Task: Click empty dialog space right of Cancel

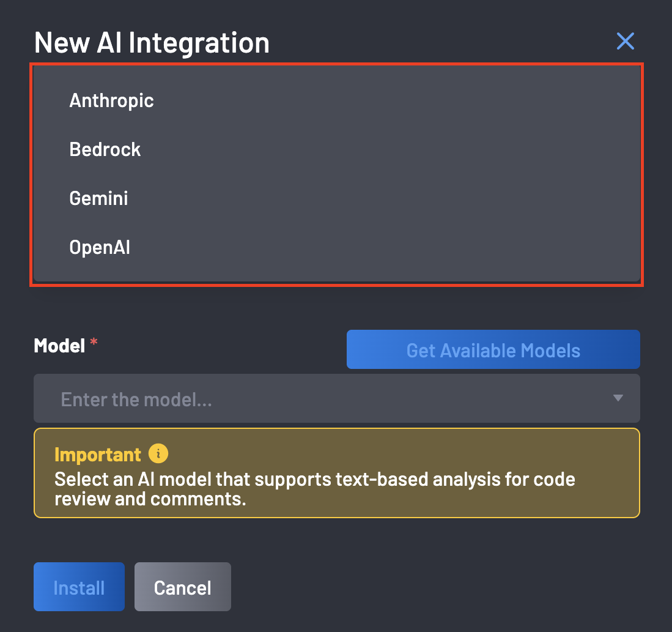Action: pos(428,587)
